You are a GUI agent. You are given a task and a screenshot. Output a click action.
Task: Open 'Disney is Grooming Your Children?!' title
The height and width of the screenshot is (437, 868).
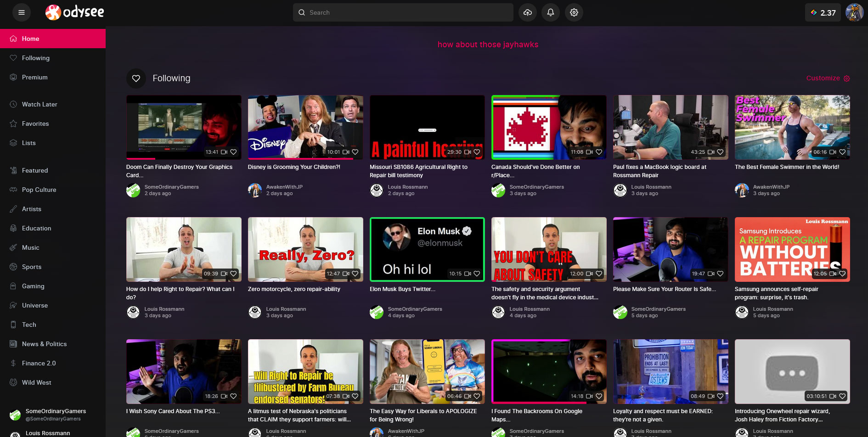pyautogui.click(x=294, y=167)
